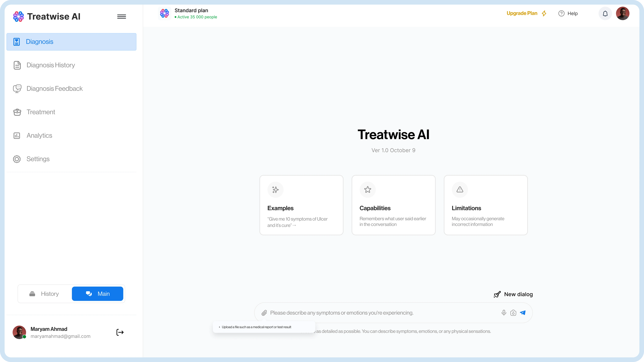Go to Analytics in sidebar
The image size is (644, 362).
click(39, 136)
